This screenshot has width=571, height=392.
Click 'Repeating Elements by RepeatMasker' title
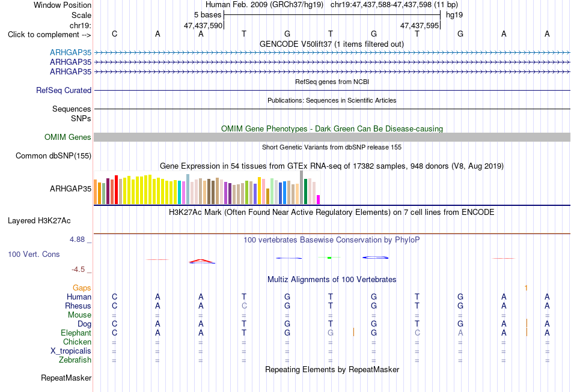[332, 369]
